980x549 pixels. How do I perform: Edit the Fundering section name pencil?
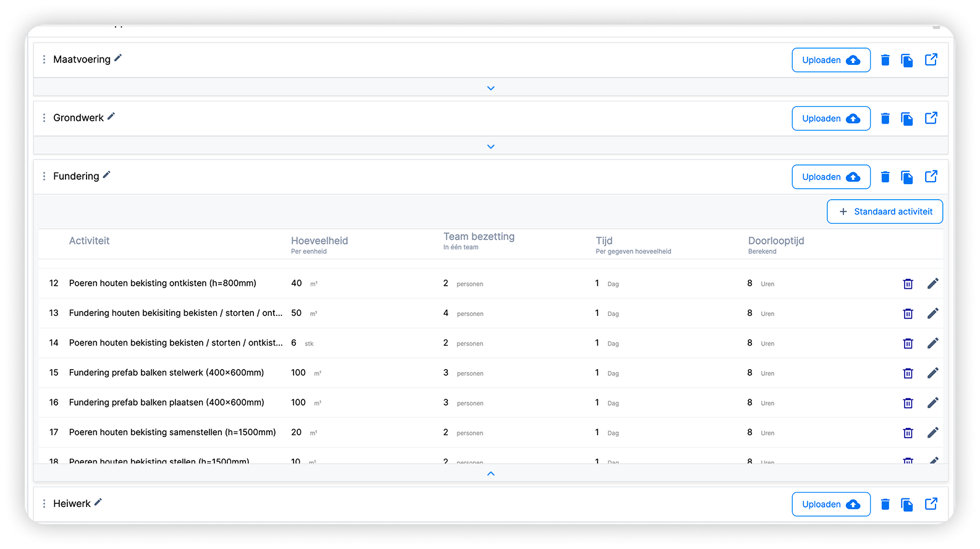tap(106, 175)
